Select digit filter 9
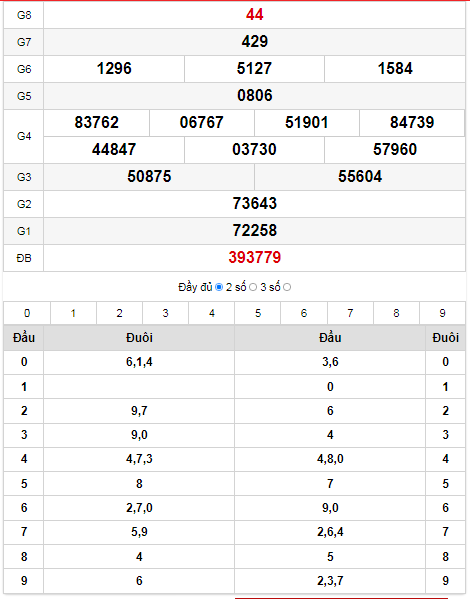The image size is (470, 599). coord(442,313)
